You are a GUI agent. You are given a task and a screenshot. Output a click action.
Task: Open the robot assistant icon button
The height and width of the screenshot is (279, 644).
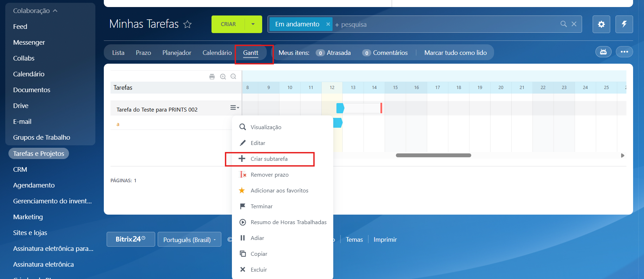coord(603,52)
